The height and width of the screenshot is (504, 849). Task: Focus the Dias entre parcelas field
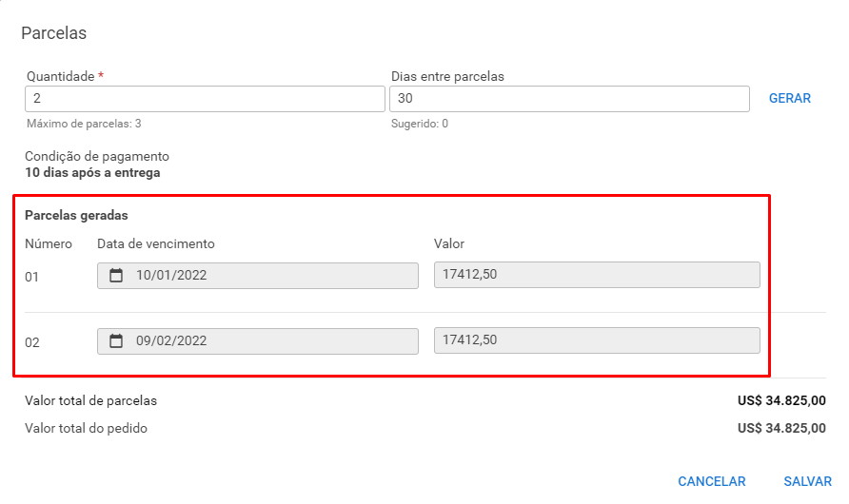[569, 98]
